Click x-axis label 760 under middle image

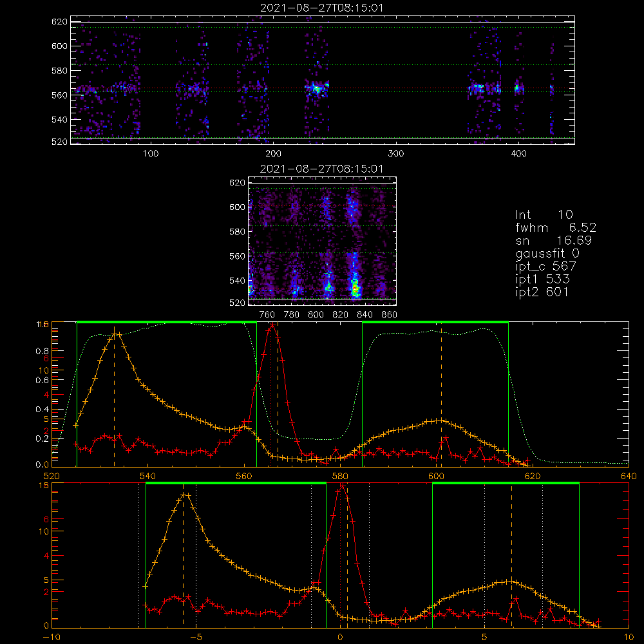(x=267, y=315)
